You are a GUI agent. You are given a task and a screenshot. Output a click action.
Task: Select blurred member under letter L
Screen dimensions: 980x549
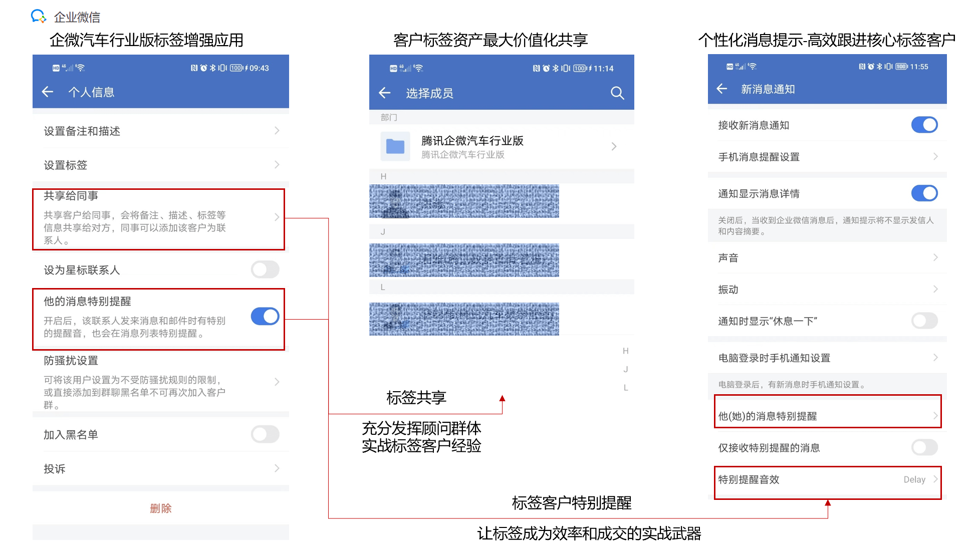(x=464, y=319)
